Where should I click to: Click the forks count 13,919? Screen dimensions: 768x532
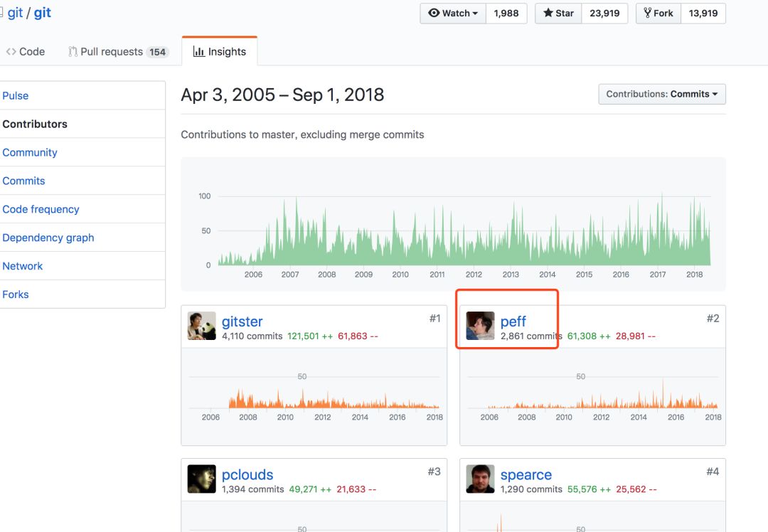[703, 14]
